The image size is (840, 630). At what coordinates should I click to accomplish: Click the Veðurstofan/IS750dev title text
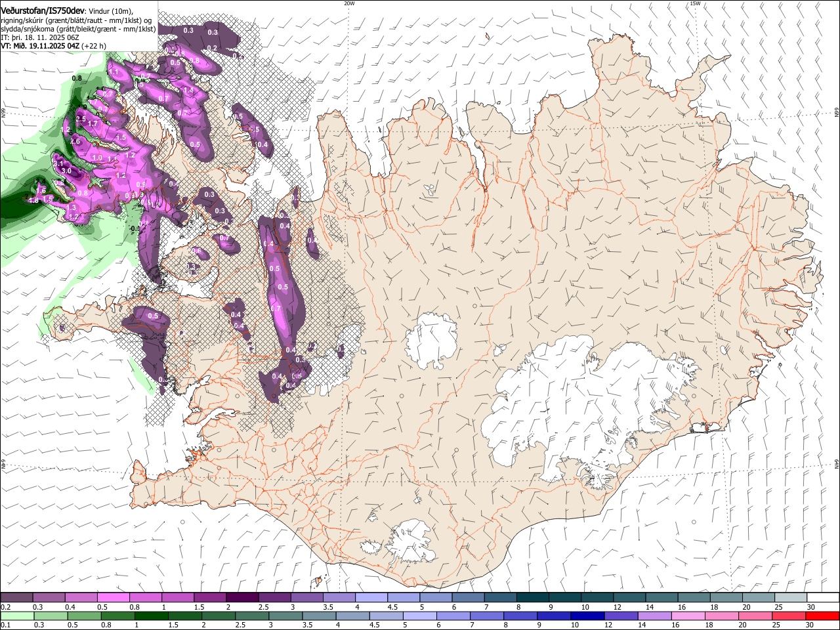point(43,11)
